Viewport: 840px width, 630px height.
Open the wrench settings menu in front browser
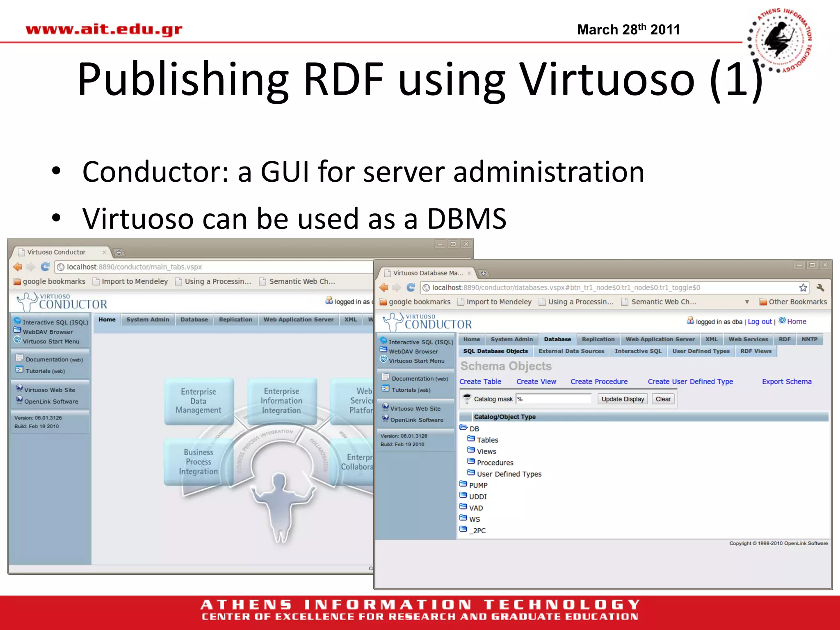[821, 288]
